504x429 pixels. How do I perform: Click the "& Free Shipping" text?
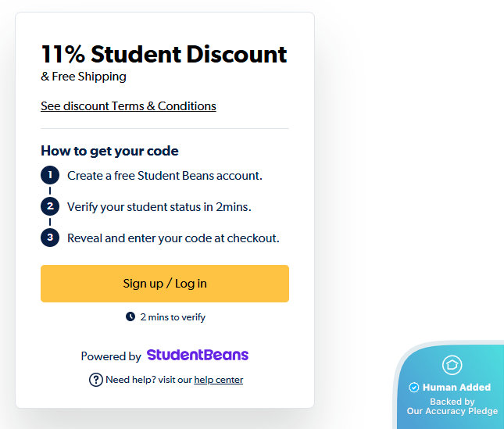coord(84,77)
